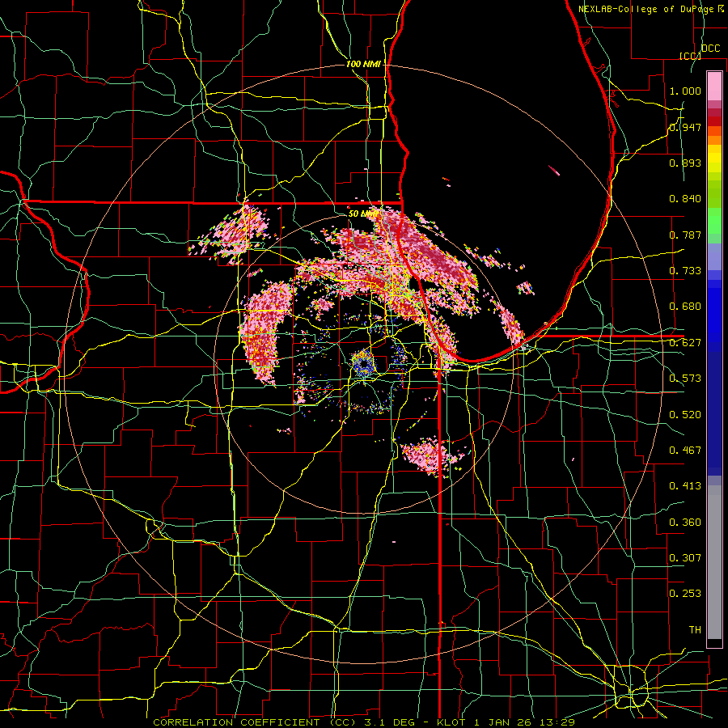
Task: Click the 1 JAN 26 date text
Action: click(x=502, y=722)
